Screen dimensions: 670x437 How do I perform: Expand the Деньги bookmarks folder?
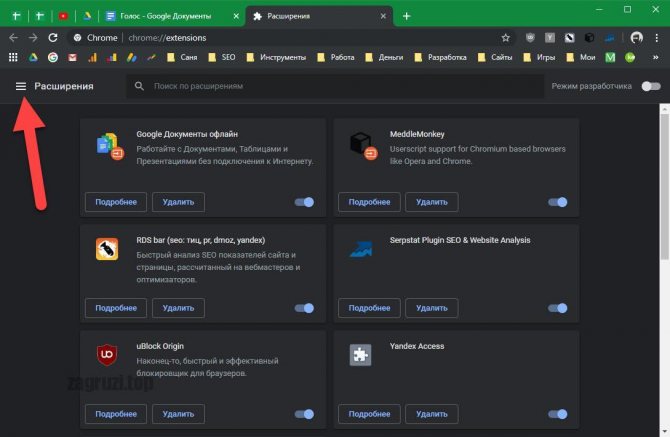(384, 57)
